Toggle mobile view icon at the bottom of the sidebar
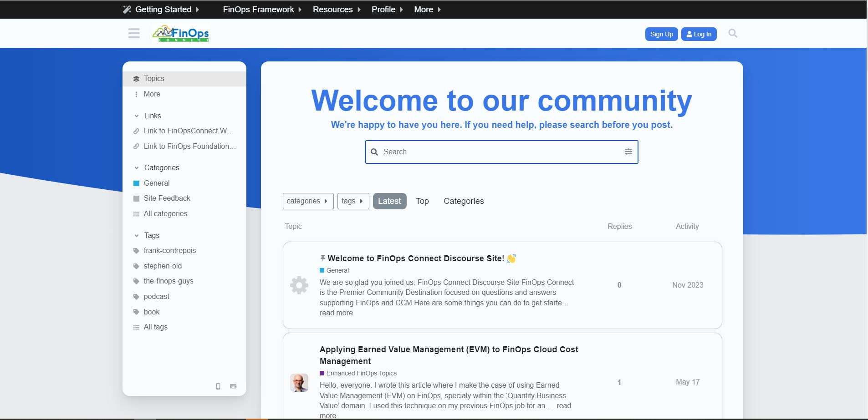This screenshot has height=420, width=868. pos(218,386)
